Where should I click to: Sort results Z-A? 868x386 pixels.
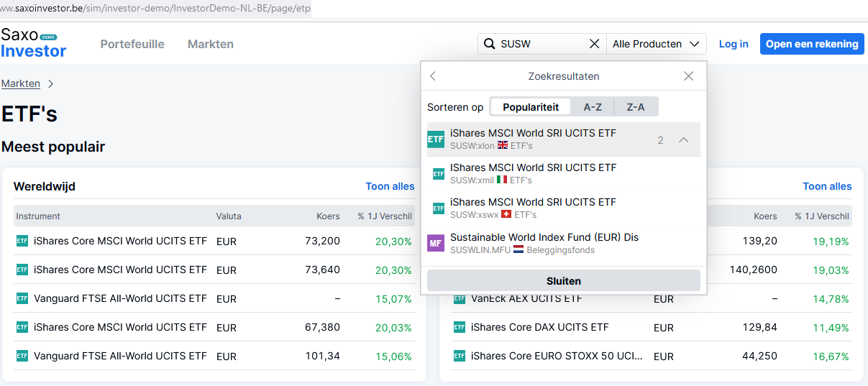pyautogui.click(x=636, y=107)
